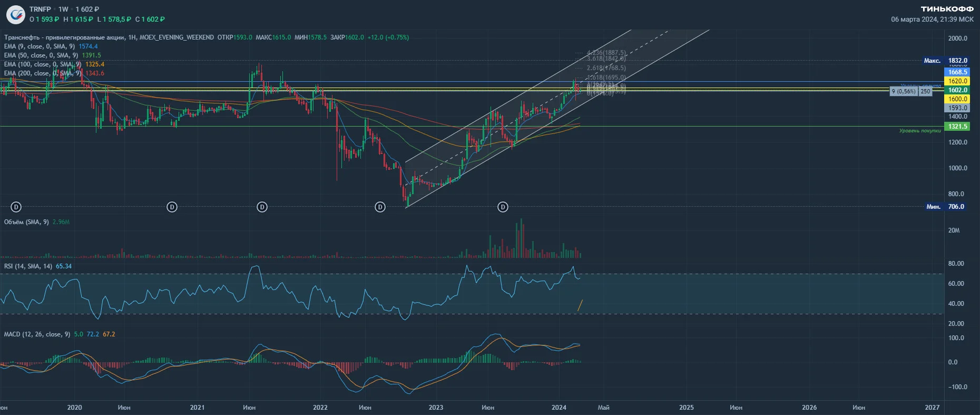Select the EMA (9, close, 0, SMA, 9) legend
980x415 pixels.
click(40, 46)
